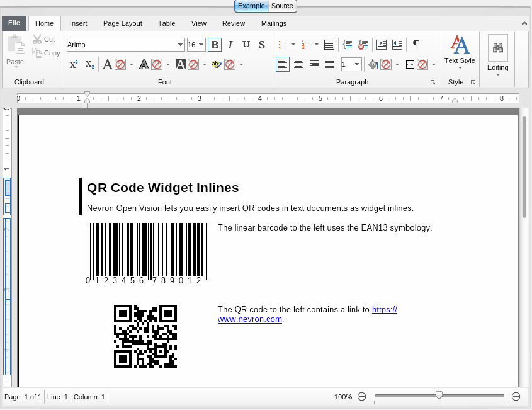Click the Text Style AA icon
The width and height of the screenshot is (532, 410).
pos(460,45)
